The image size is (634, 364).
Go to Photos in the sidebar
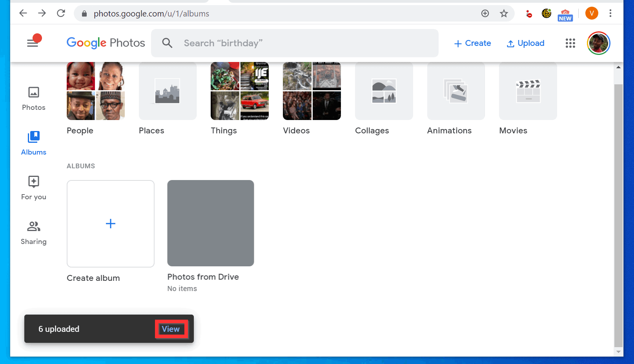click(33, 99)
